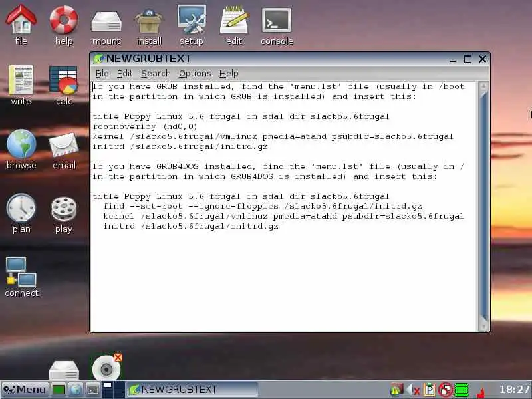Image resolution: width=532 pixels, height=399 pixels.
Task: Click the first colorful tray icon
Action: pyautogui.click(x=396, y=390)
